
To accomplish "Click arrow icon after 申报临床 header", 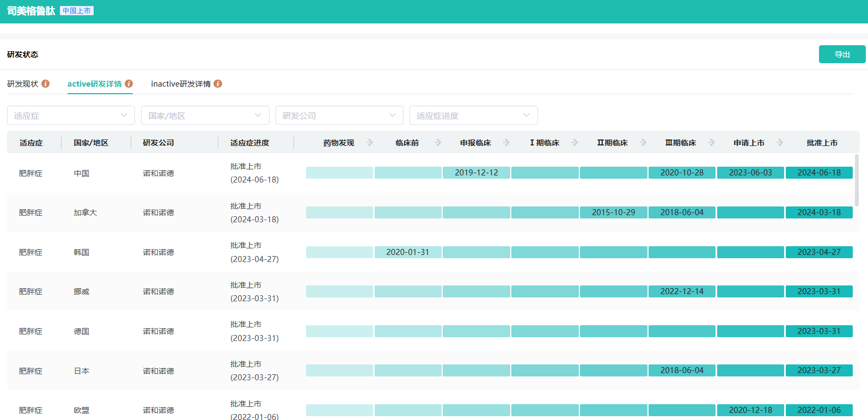I will 506,143.
